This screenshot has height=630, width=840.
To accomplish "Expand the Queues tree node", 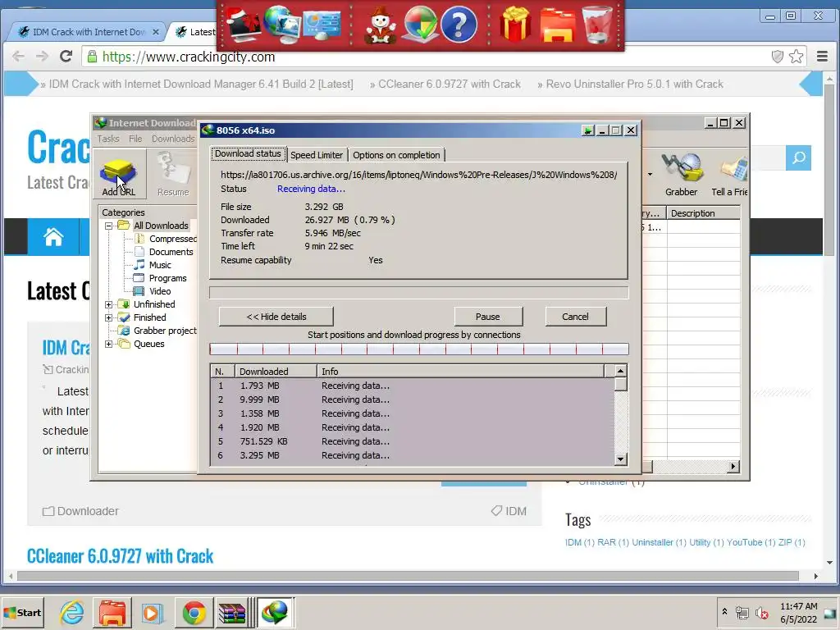I will pyautogui.click(x=109, y=344).
